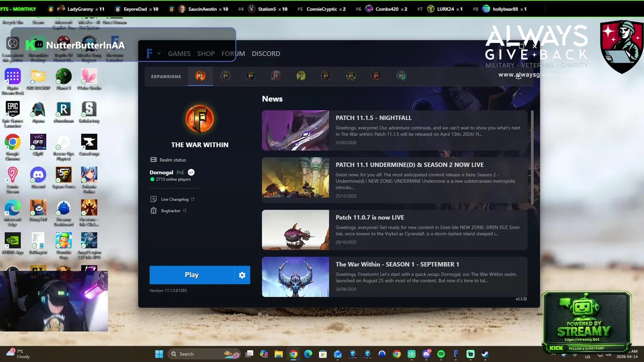Screen dimensions: 644x362
Task: Launch Square Force desktop icon
Action: pyautogui.click(x=63, y=178)
